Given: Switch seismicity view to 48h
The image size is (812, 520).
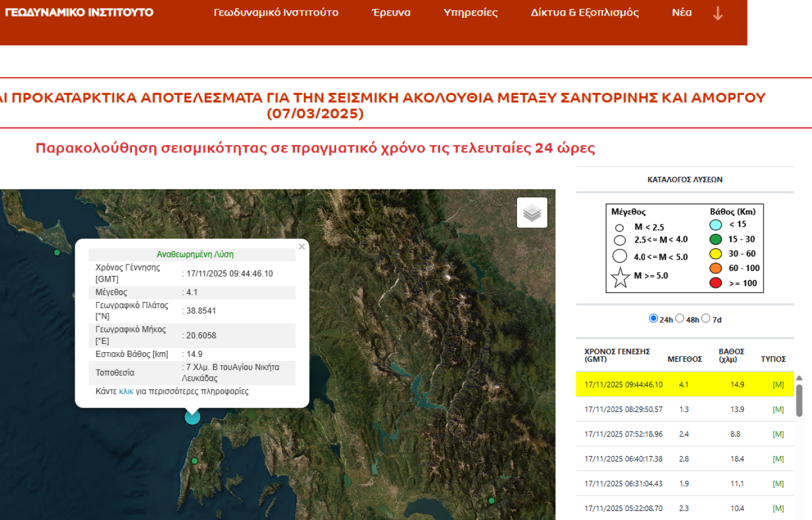Looking at the screenshot, I should (679, 318).
